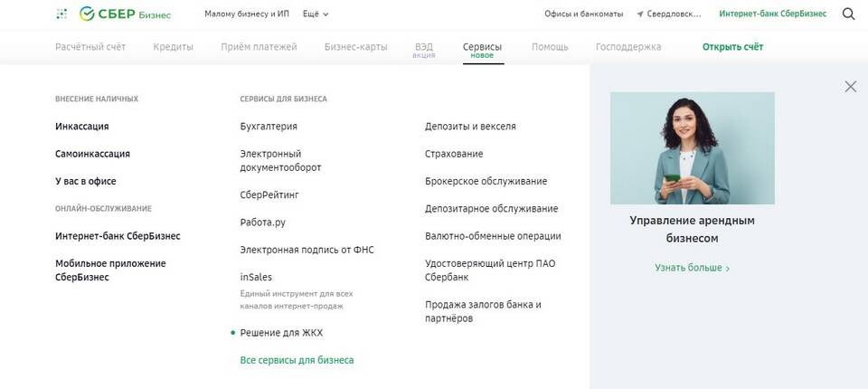Screen dimensions: 868x389
Task: Go to Интернет-банк СберБизнес in header
Action: (x=773, y=14)
